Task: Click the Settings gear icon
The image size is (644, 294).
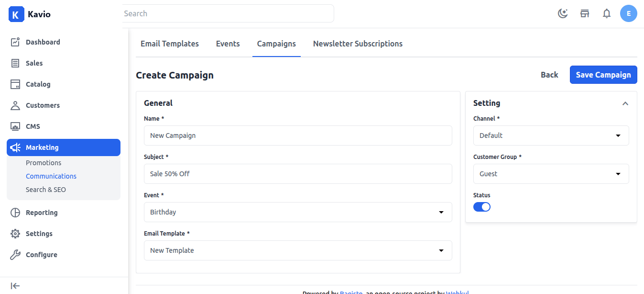Action: (15, 234)
